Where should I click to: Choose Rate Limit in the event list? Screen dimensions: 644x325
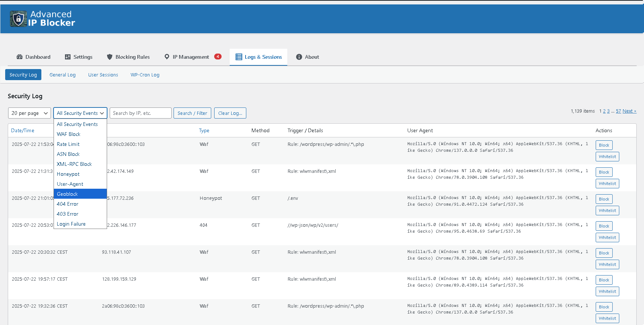coord(80,144)
